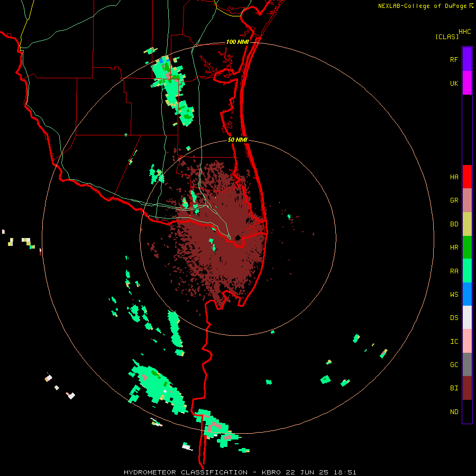Click the RF purple legend swatch
This screenshot has width=476, height=476.
tap(467, 59)
